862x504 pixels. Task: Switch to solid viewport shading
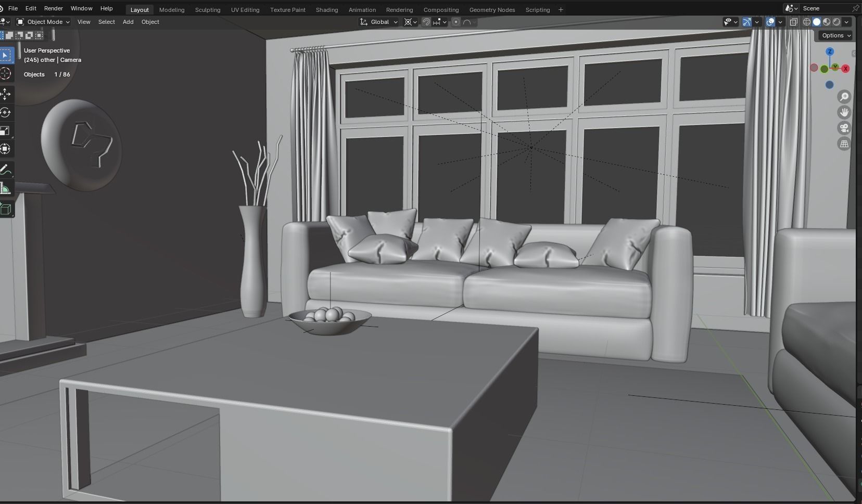point(817,22)
